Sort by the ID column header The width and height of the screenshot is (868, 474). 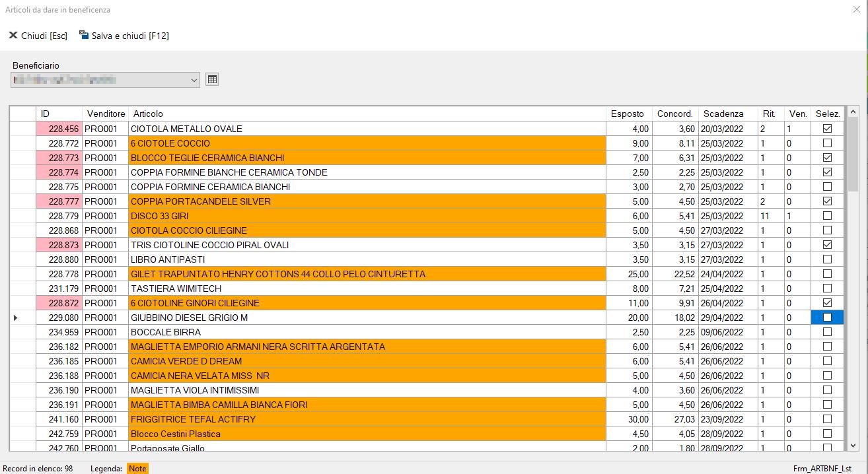[59, 114]
